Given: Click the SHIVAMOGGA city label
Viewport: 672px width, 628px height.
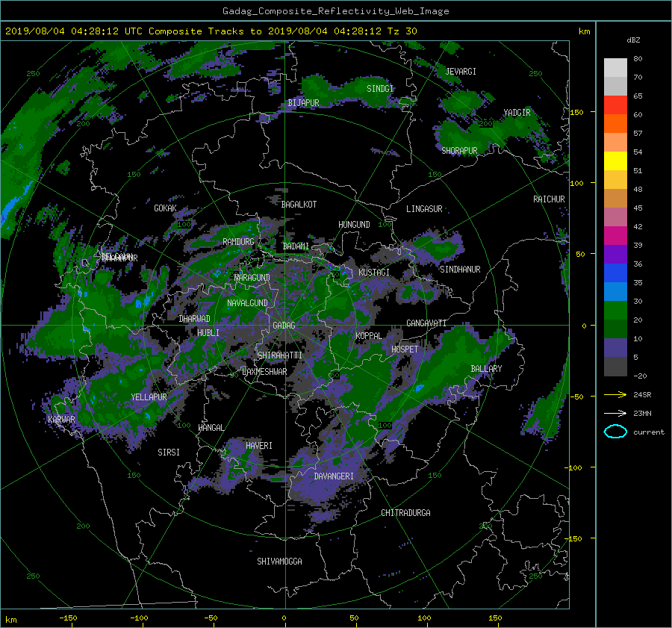Looking at the screenshot, I should tap(279, 561).
